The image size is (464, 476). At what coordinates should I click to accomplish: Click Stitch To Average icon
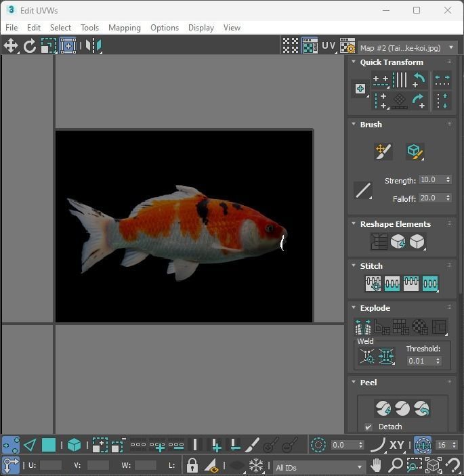pyautogui.click(x=392, y=284)
